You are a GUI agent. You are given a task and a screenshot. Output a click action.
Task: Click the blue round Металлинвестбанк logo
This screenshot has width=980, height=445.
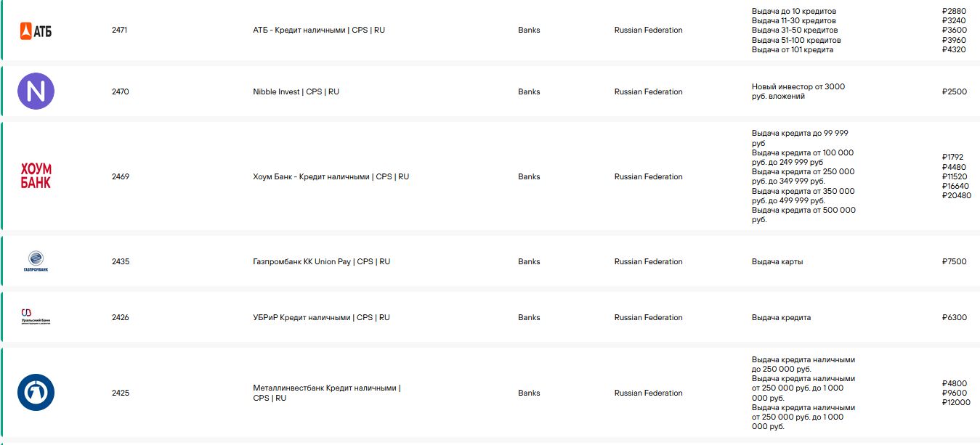coord(36,393)
